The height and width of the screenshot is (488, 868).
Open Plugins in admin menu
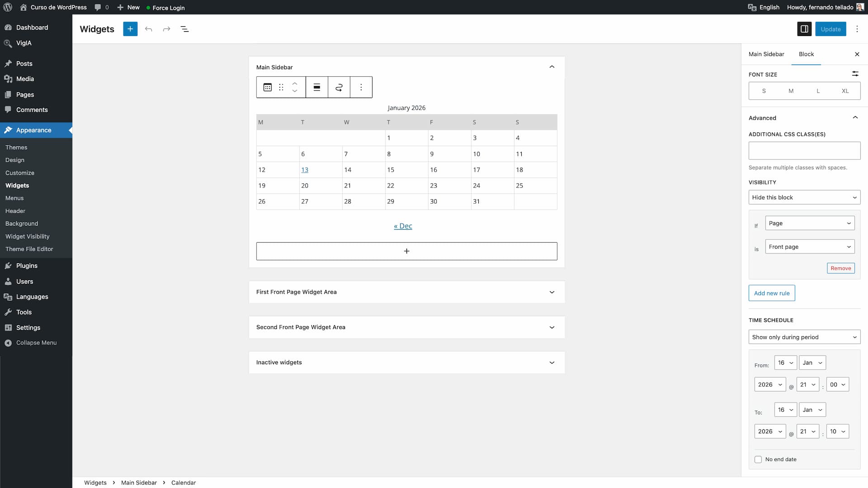coord(27,266)
